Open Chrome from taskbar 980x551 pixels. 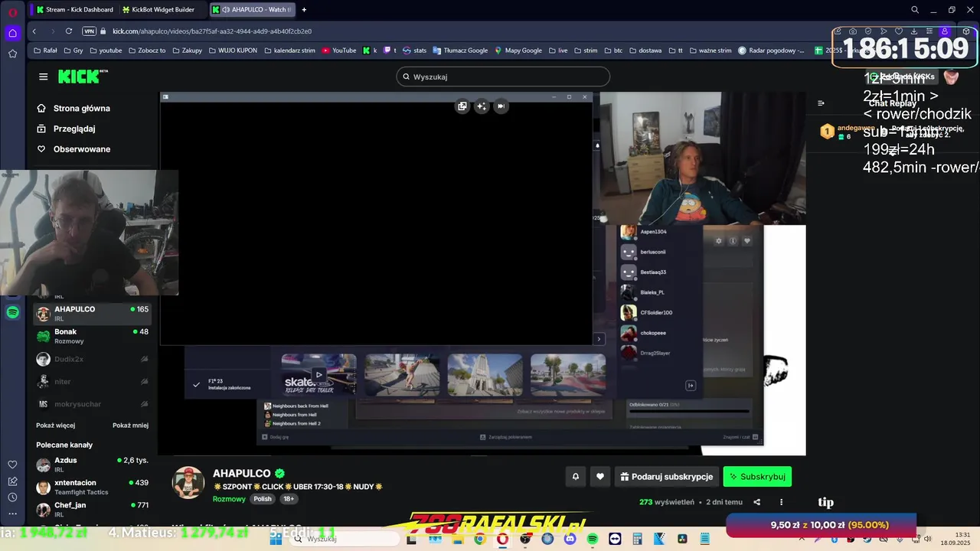coord(479,539)
